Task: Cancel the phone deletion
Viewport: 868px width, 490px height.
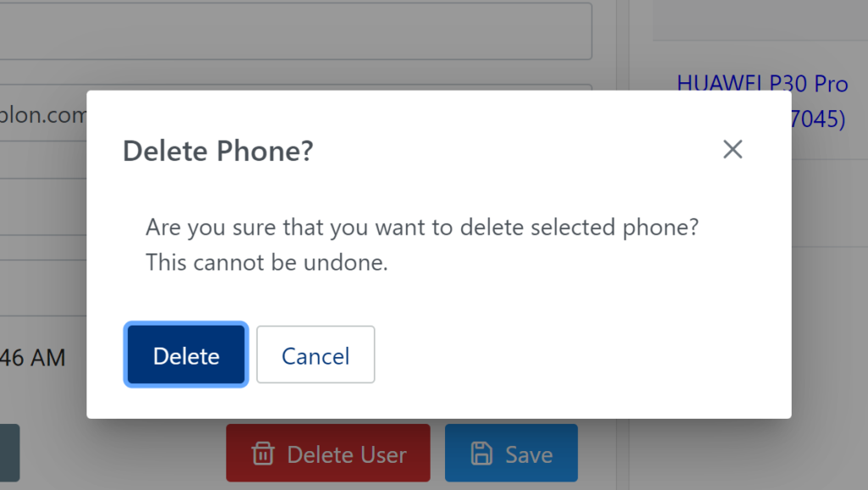Action: coord(315,356)
